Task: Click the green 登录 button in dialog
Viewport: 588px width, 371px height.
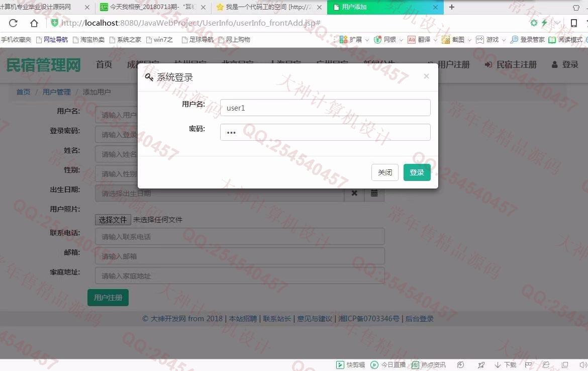Action: pyautogui.click(x=417, y=172)
